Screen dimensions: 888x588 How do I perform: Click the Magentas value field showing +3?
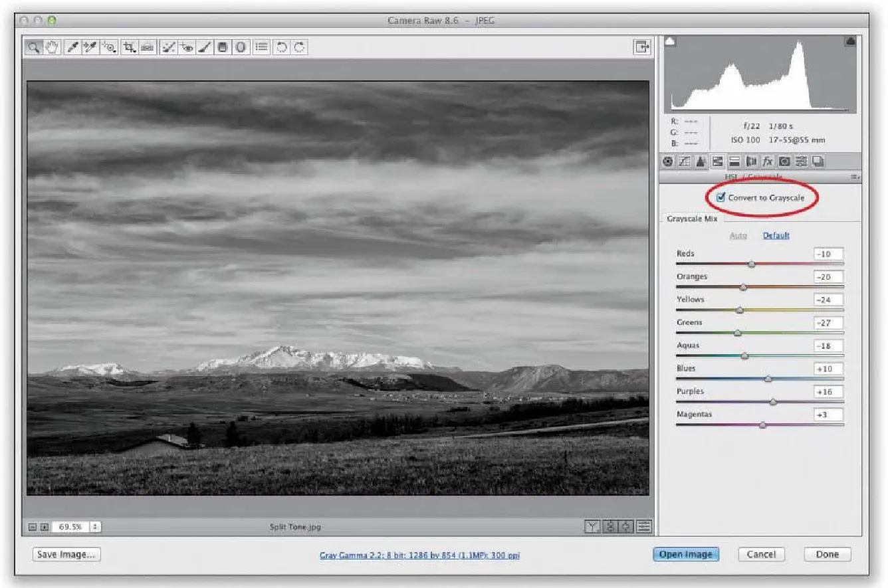pos(828,415)
